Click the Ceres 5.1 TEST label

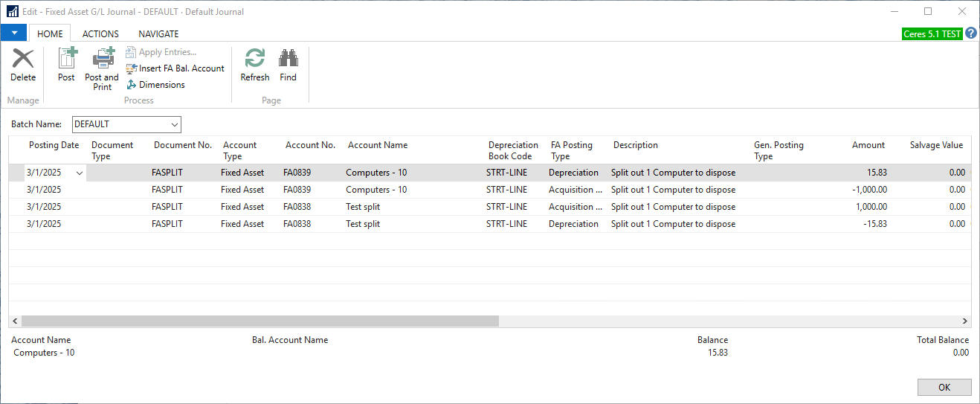click(x=932, y=34)
